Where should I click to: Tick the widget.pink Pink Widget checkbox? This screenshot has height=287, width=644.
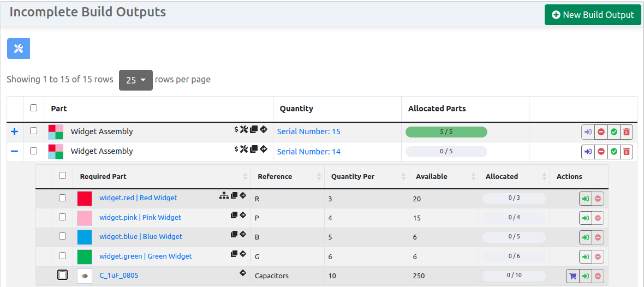(x=63, y=217)
